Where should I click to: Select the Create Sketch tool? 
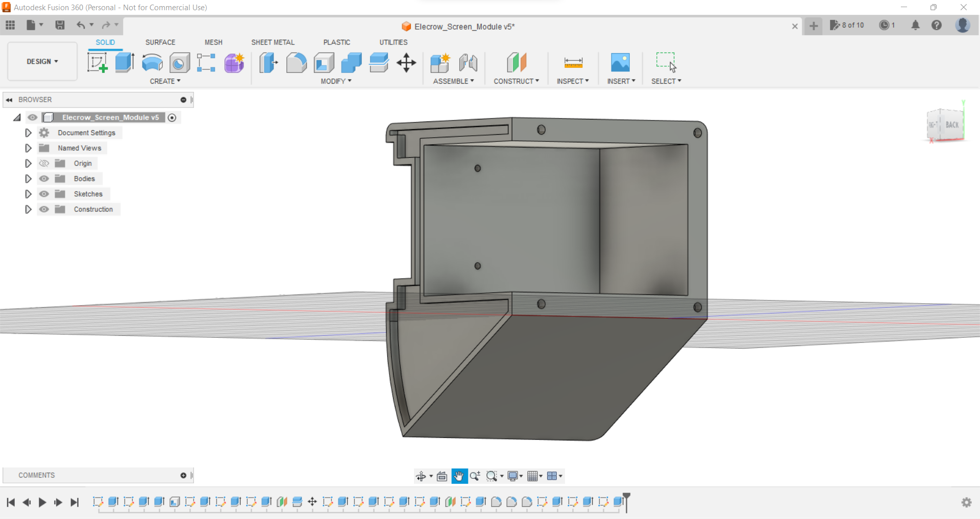pos(97,62)
